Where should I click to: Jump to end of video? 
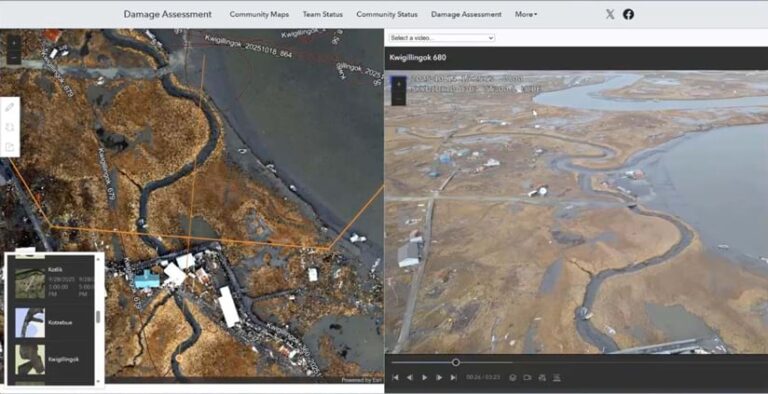pos(454,377)
